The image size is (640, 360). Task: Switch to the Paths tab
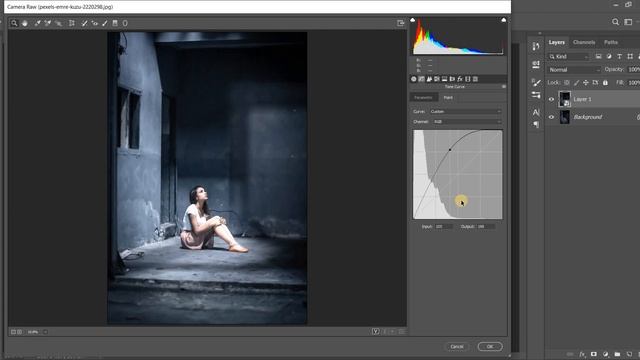[611, 42]
